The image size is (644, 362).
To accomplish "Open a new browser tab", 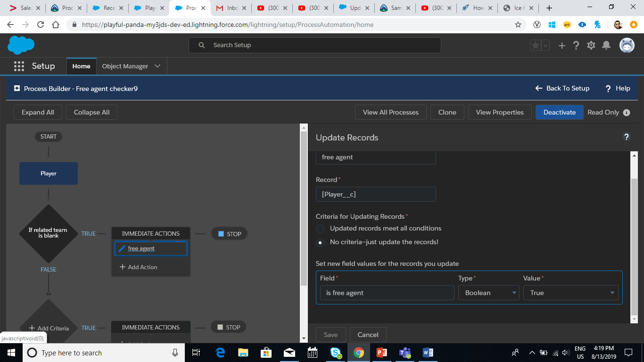I will (x=549, y=8).
